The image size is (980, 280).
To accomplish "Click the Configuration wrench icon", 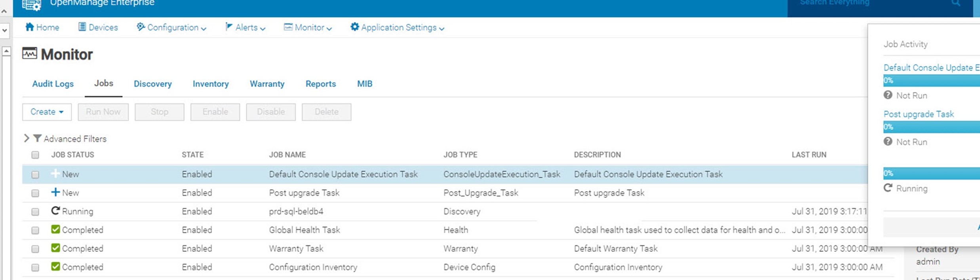I will tap(141, 27).
